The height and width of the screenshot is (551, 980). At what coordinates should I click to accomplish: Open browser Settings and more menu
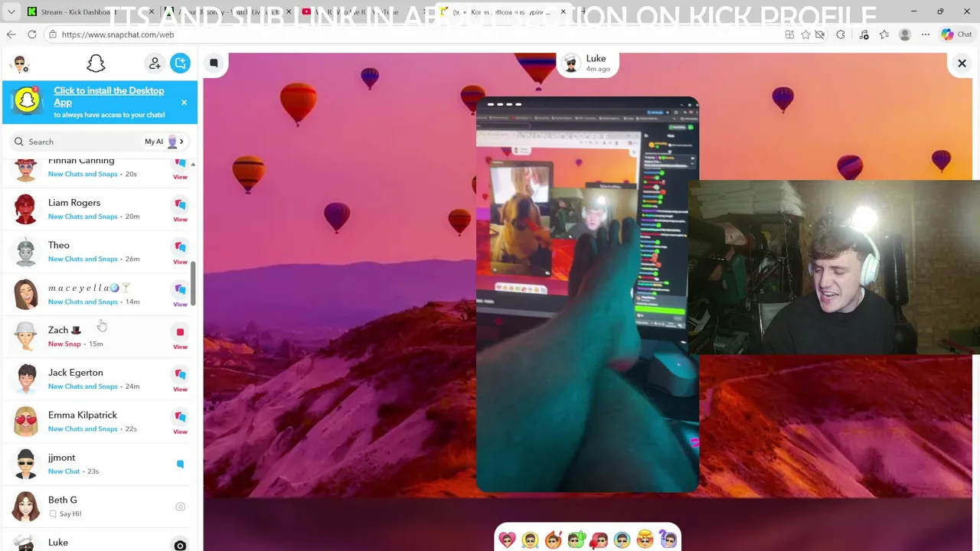pos(925,34)
